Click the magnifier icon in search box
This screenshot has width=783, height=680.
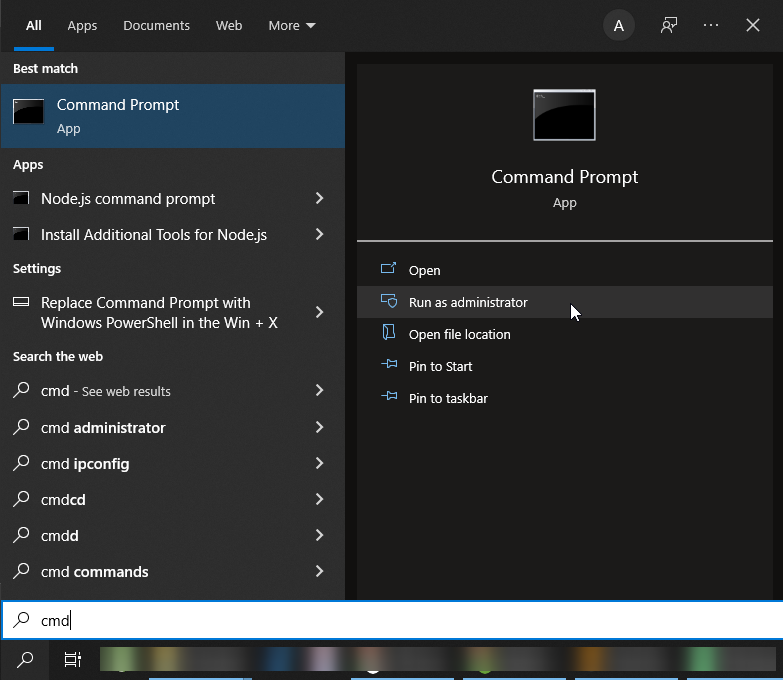(21, 620)
